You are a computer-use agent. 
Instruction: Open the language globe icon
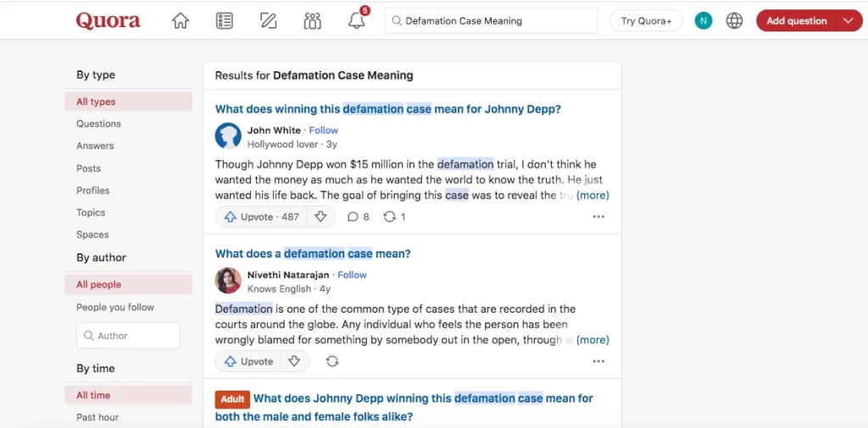[x=734, y=21]
